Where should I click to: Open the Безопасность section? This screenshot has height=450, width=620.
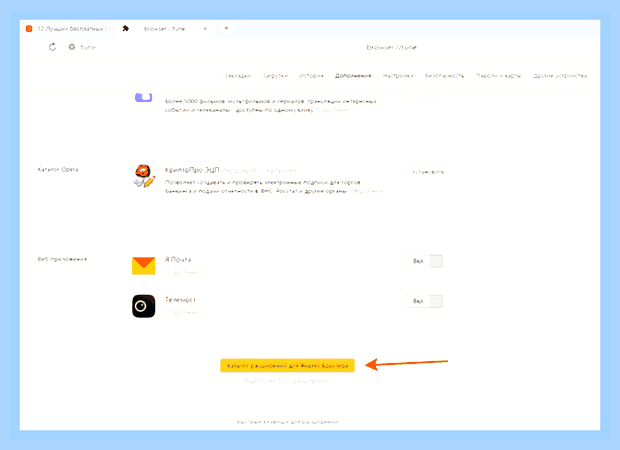pyautogui.click(x=444, y=76)
